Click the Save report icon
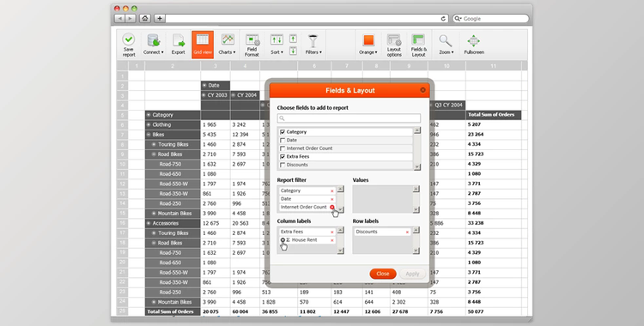The image size is (644, 326). pyautogui.click(x=129, y=45)
